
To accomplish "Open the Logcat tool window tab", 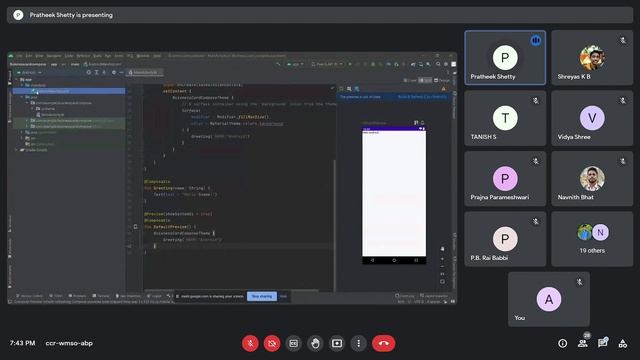I will [x=155, y=296].
